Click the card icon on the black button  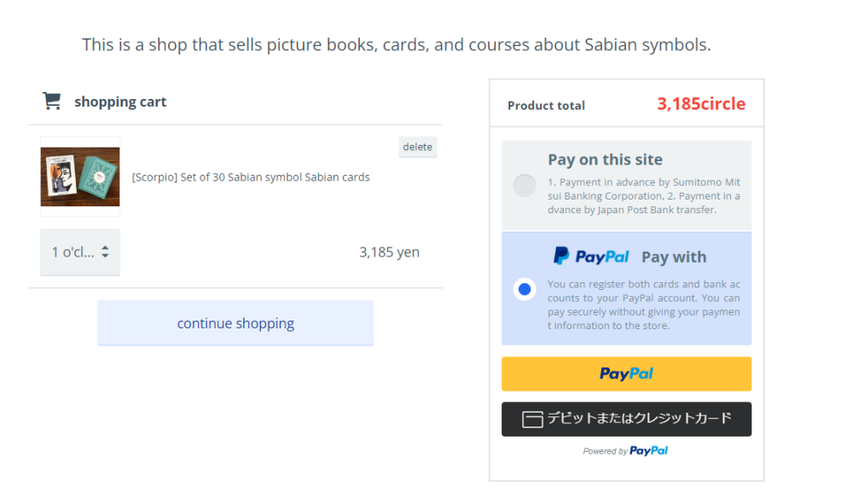pos(532,420)
